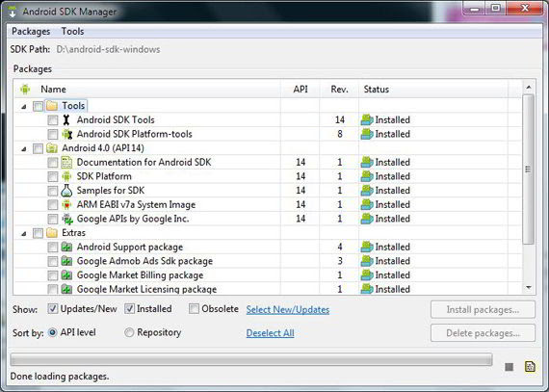Click the Select New/Updates link
Viewport: 549px width, 392px height.
(x=288, y=310)
